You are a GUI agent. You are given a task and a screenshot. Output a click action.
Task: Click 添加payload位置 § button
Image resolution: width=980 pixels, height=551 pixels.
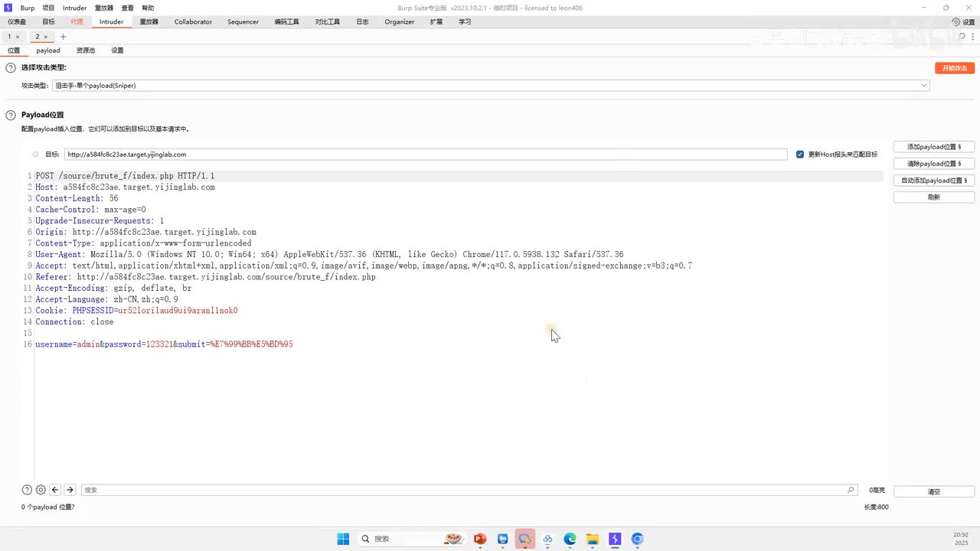(934, 147)
